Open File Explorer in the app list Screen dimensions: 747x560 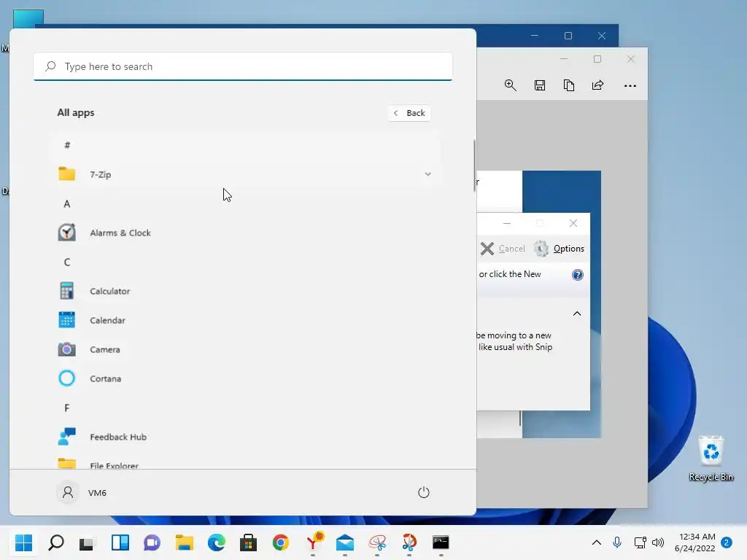coord(244,462)
